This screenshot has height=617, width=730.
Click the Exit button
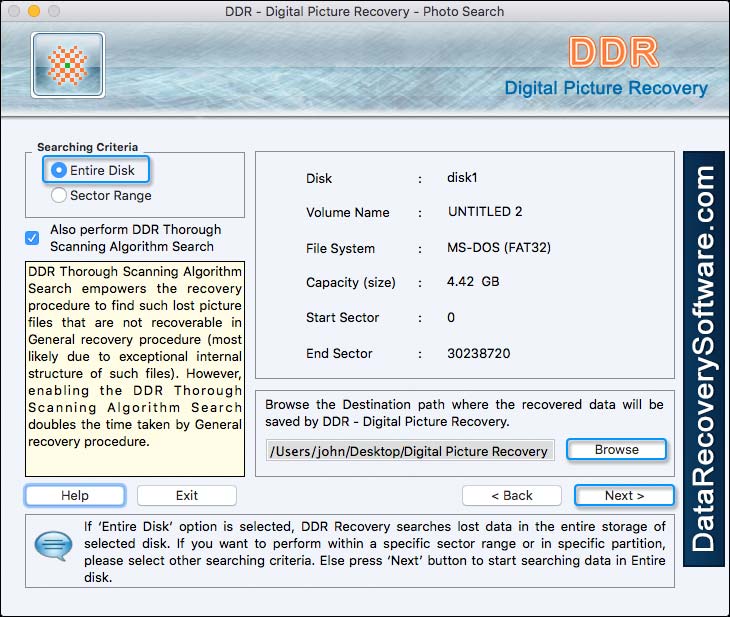pyautogui.click(x=187, y=496)
